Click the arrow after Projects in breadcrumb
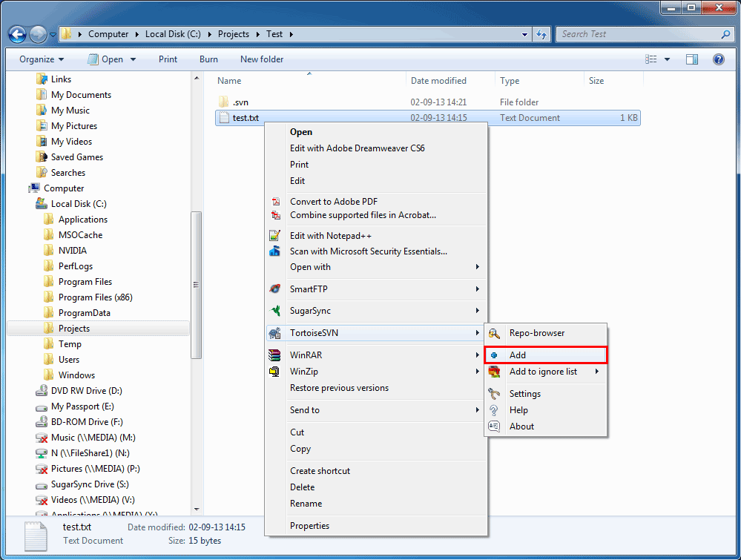 [x=258, y=34]
